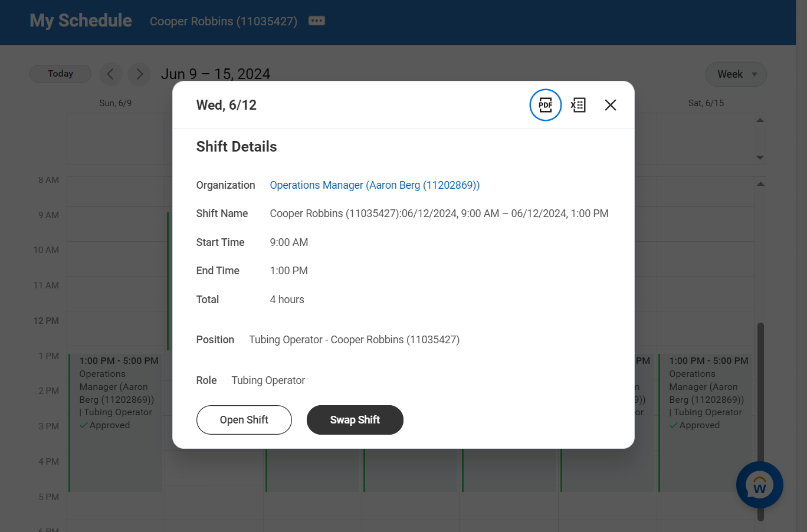The width and height of the screenshot is (807, 532).
Task: Close the Wed, 6/12 dialog
Action: pyautogui.click(x=611, y=105)
